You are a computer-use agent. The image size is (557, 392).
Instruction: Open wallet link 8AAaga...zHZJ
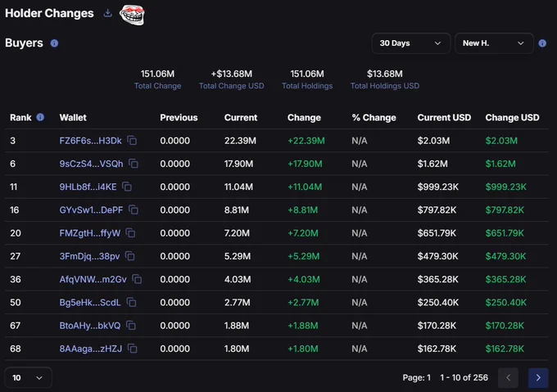pyautogui.click(x=91, y=349)
